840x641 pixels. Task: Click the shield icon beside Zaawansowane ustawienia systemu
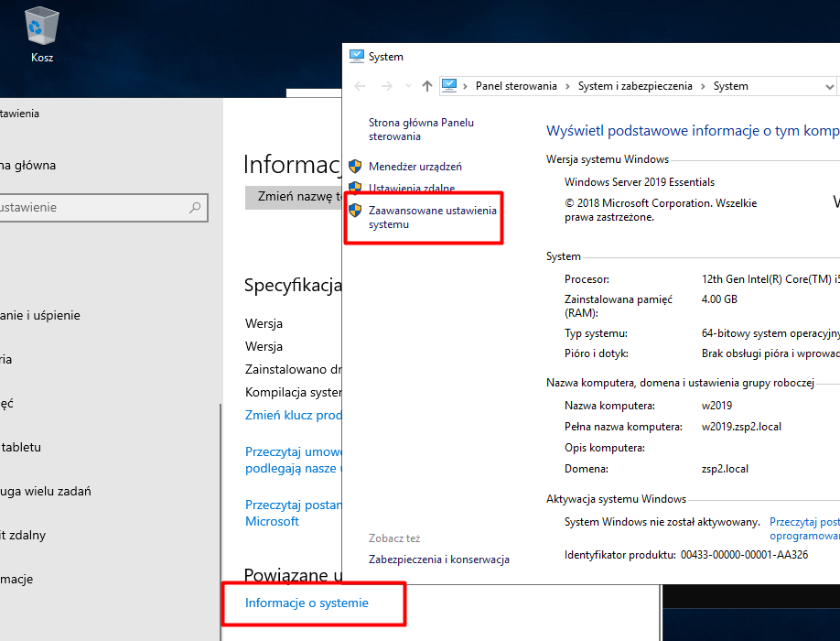[355, 211]
